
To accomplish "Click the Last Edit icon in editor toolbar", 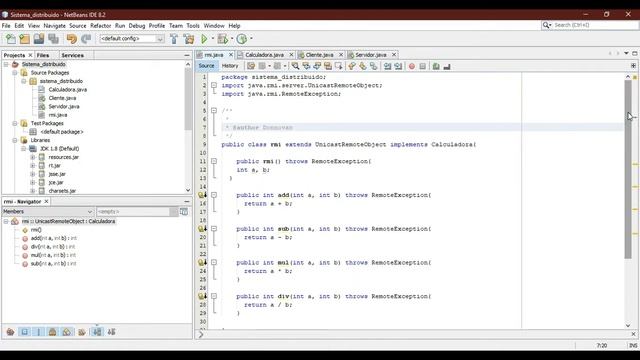I will (x=251, y=66).
